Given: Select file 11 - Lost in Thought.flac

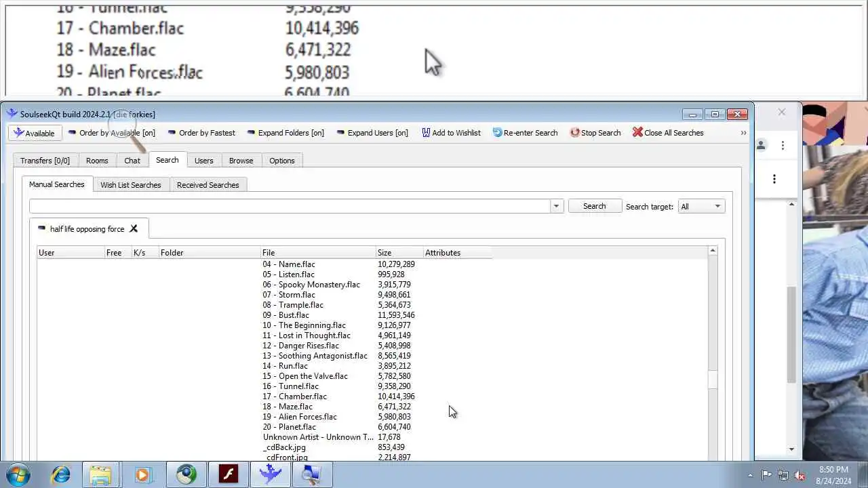Looking at the screenshot, I should click(307, 335).
